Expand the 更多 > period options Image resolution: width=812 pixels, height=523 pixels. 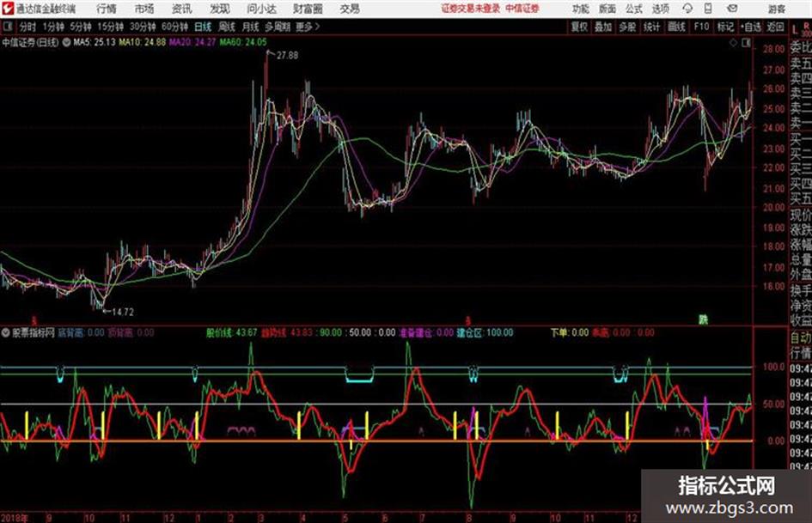tap(308, 27)
